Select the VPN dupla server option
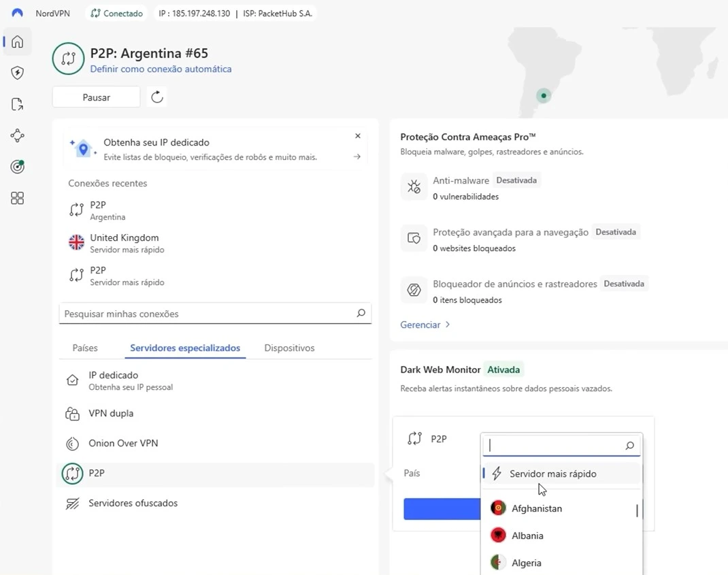 pyautogui.click(x=215, y=413)
